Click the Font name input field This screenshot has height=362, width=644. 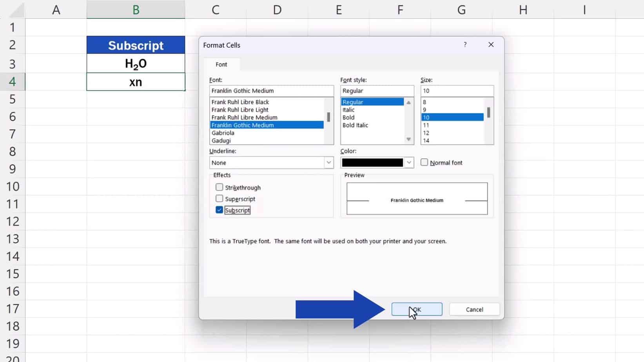271,90
